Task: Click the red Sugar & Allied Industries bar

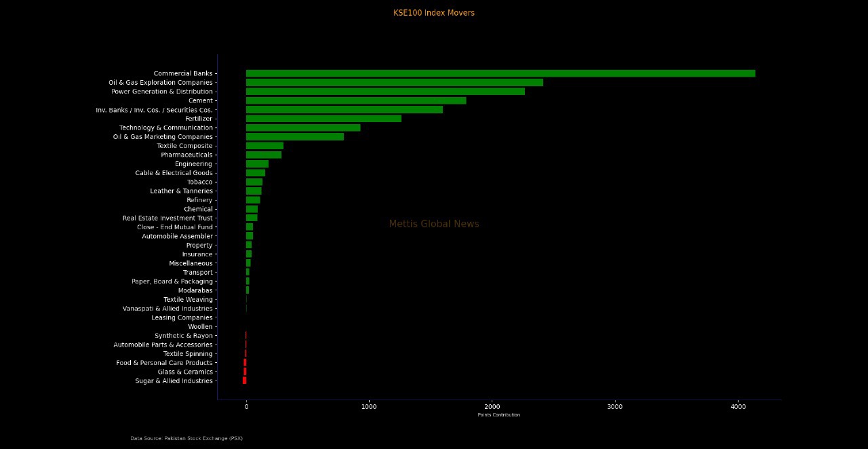Action: [244, 380]
